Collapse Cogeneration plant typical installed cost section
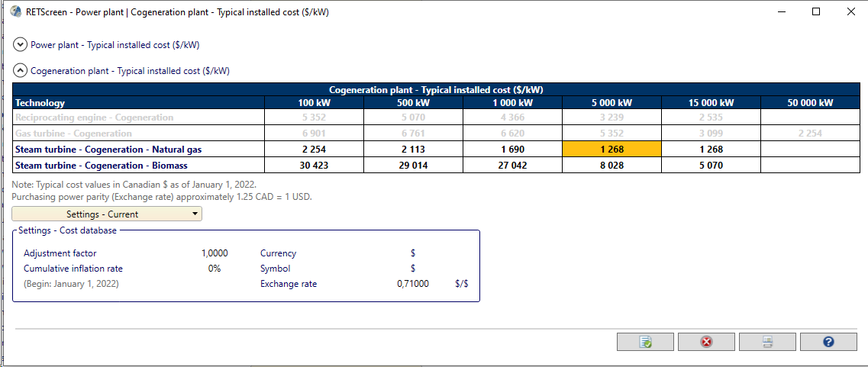This screenshot has height=367, width=868. 20,70
